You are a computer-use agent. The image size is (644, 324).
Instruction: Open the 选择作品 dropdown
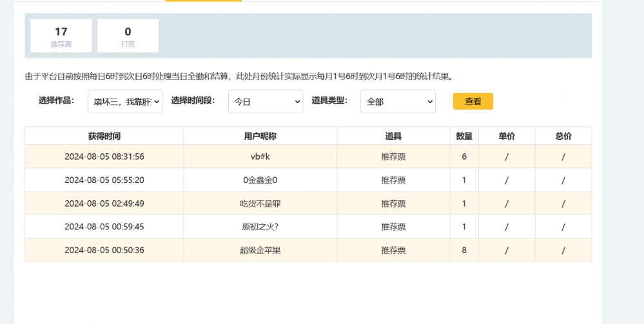(126, 101)
